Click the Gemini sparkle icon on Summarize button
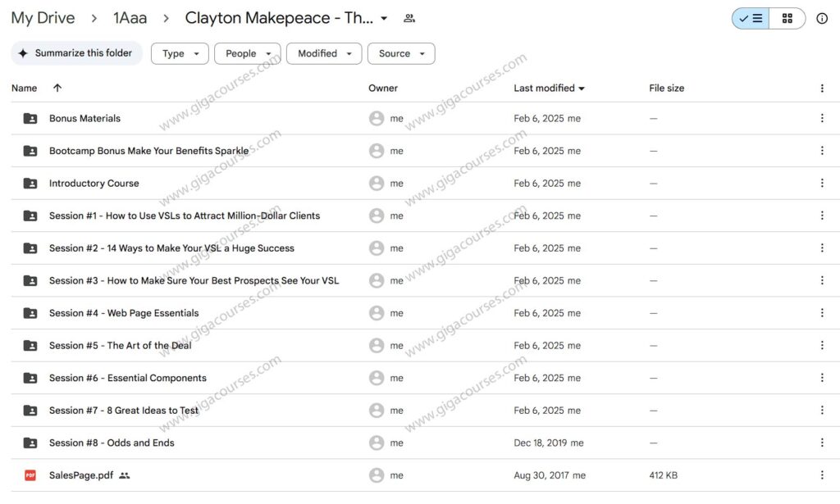 (23, 52)
